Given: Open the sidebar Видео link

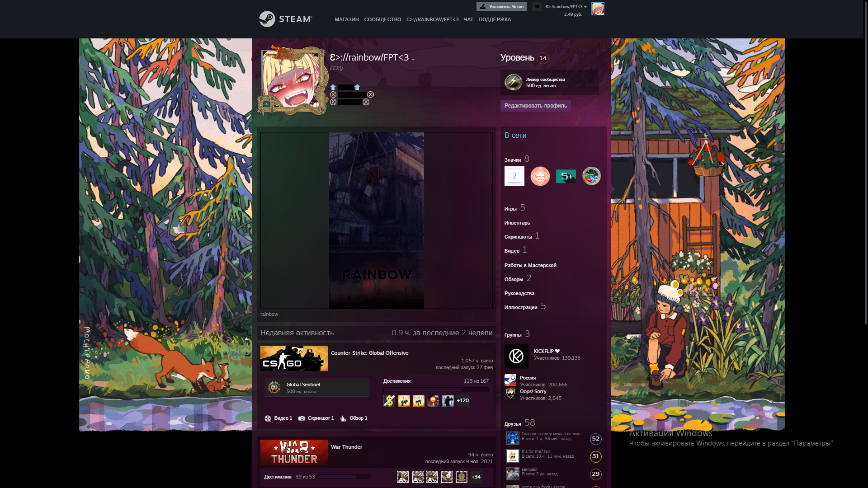Looking at the screenshot, I should [x=512, y=251].
